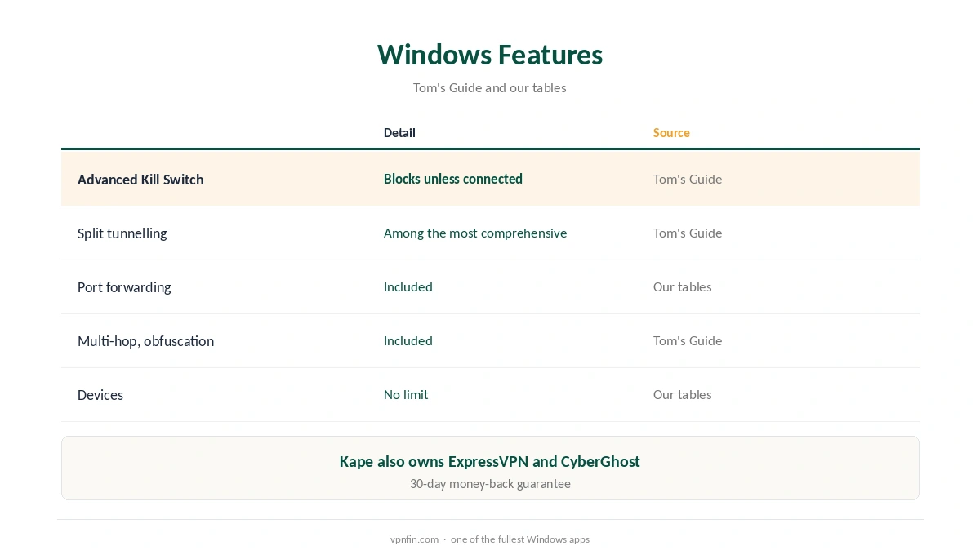Click 'Kape also owns ExpressVPN and CyberGhost'
The height and width of the screenshot is (555, 980).
coord(490,461)
